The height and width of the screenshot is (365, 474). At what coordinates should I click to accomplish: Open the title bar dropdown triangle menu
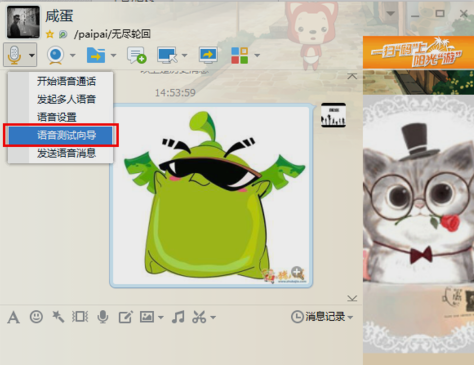click(391, 13)
